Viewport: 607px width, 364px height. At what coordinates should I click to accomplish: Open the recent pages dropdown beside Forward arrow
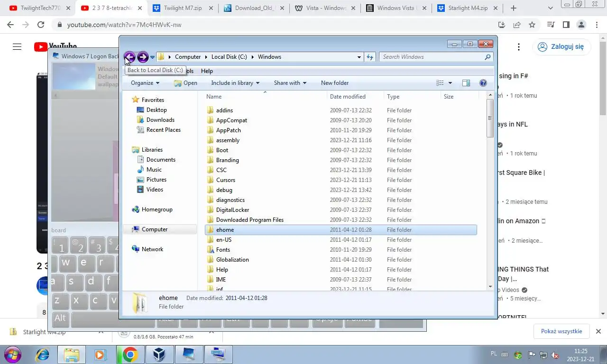point(152,57)
